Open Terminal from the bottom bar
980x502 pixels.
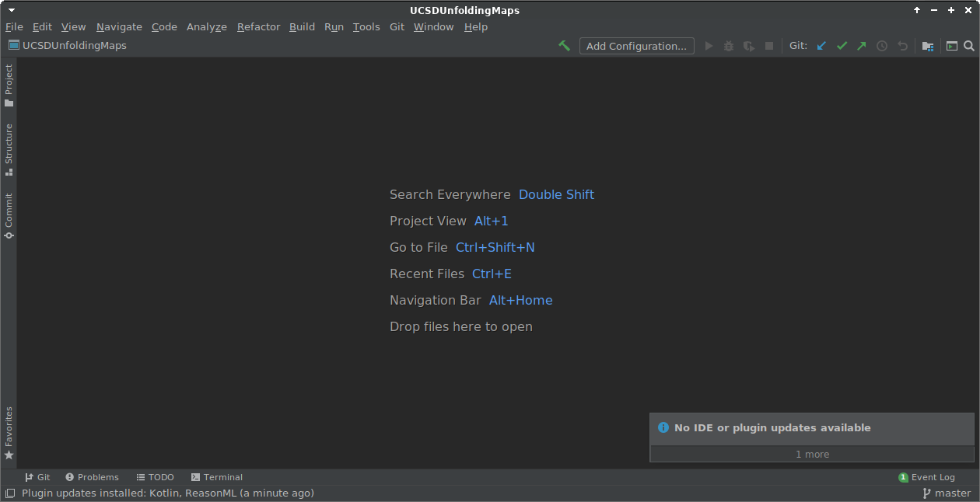point(216,477)
